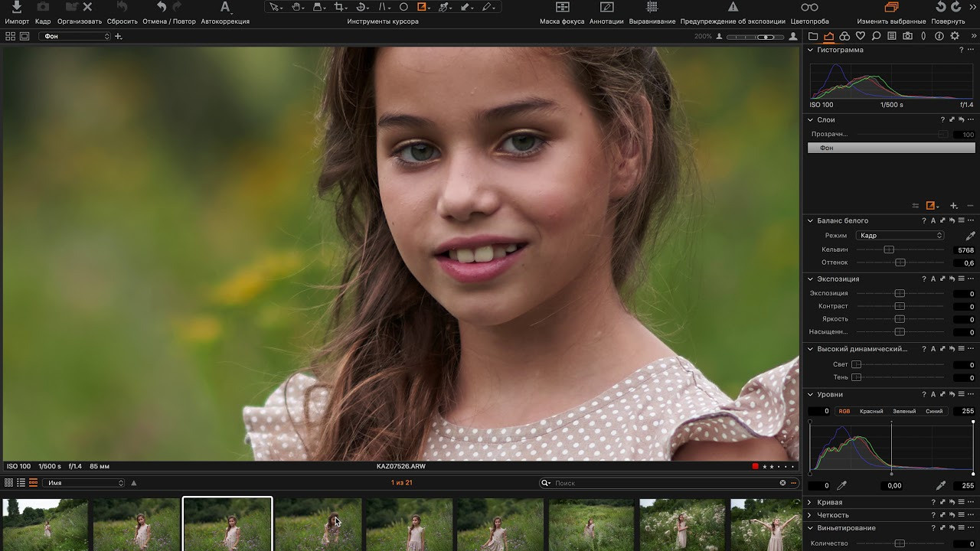
Task: Pick white balance with the pipette icon
Action: click(x=971, y=236)
